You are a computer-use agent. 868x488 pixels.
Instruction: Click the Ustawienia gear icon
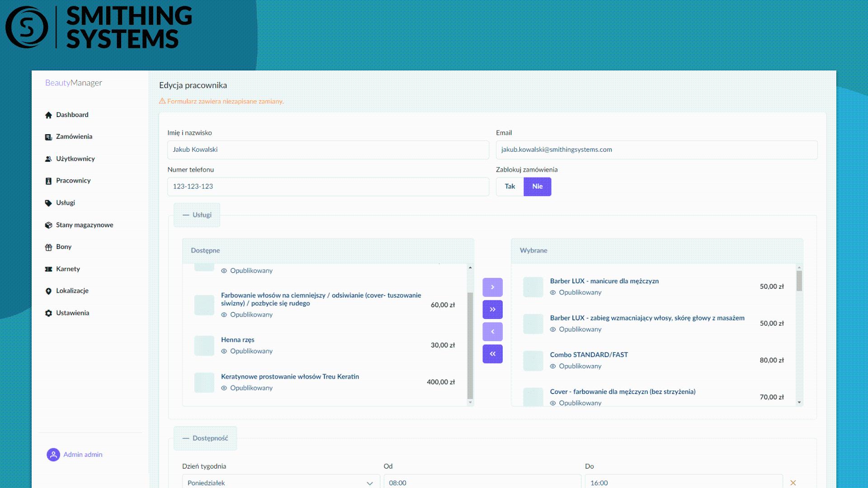48,313
